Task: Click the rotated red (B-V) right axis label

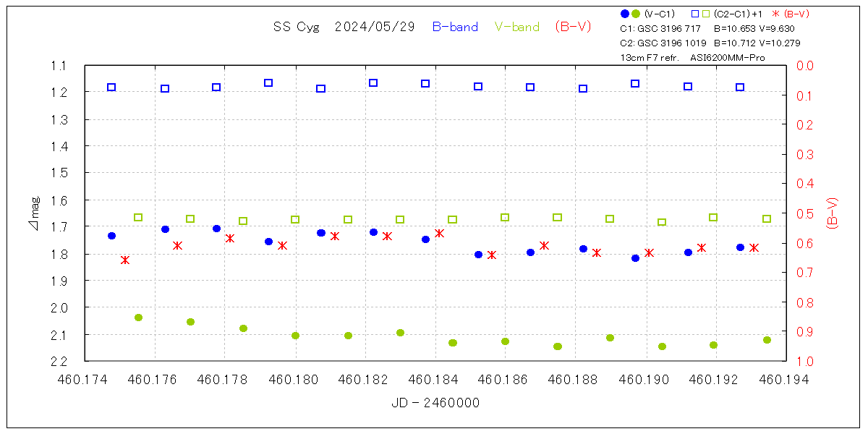Action: pos(832,213)
